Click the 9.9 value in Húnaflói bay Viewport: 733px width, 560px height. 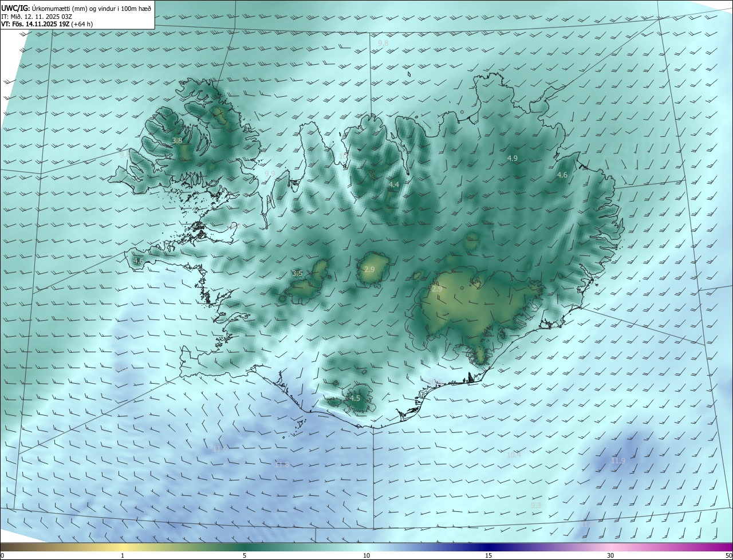coord(270,173)
